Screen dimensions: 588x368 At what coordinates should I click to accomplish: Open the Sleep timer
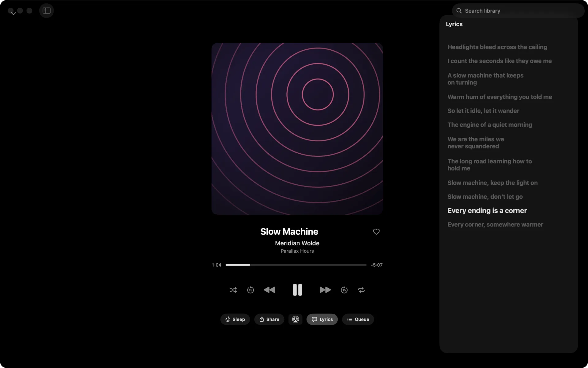point(235,319)
